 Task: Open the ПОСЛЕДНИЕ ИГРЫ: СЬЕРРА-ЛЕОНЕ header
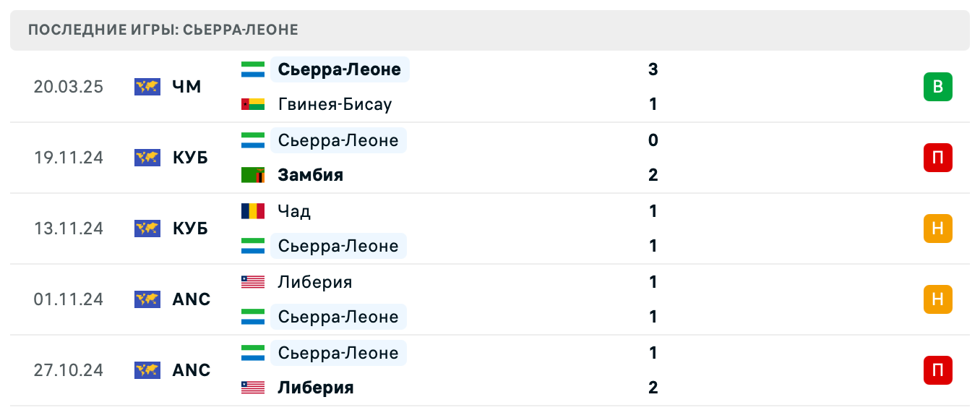click(x=162, y=30)
